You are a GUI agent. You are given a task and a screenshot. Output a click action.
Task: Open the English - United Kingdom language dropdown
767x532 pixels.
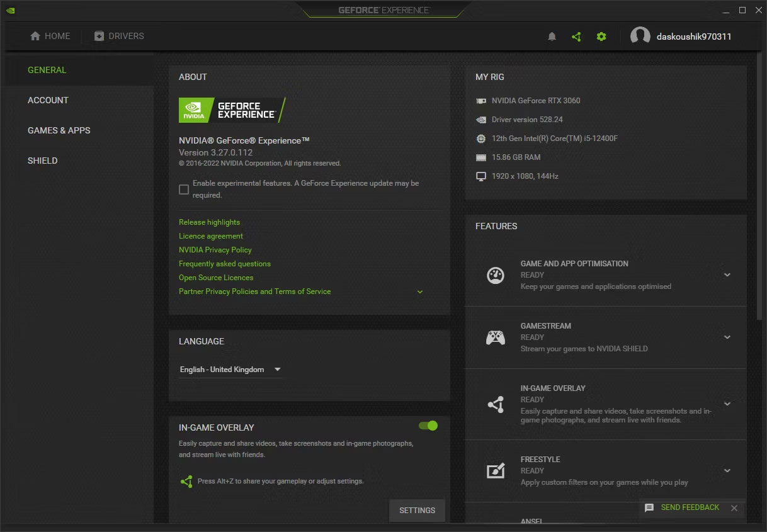230,370
